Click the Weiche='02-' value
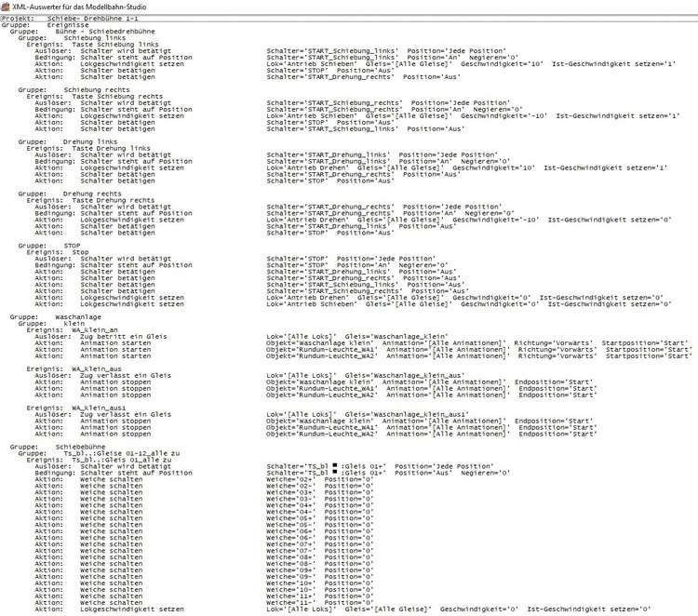The height and width of the screenshot is (616, 698). point(290,486)
